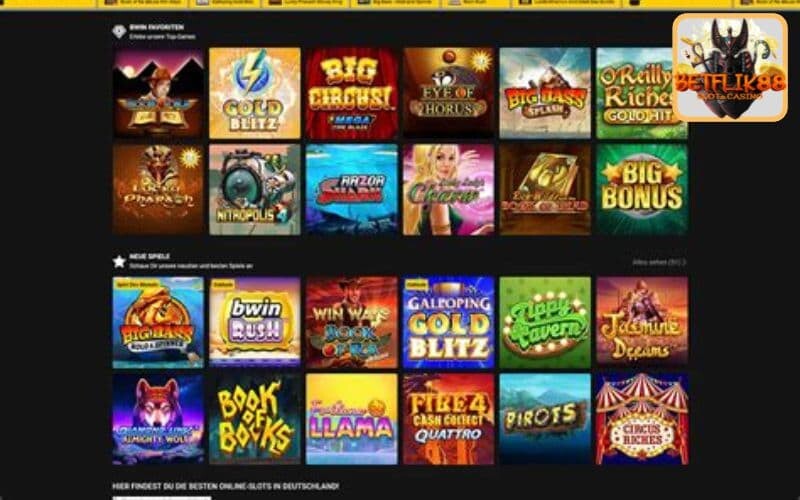
Task: Open the bwin Rush game
Action: (x=255, y=322)
